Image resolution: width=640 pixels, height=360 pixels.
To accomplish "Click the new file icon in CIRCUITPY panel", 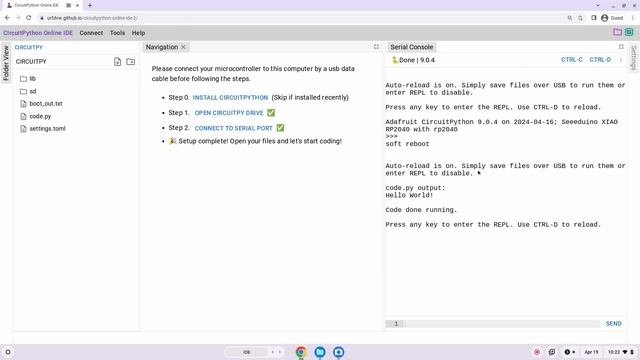I will [118, 62].
